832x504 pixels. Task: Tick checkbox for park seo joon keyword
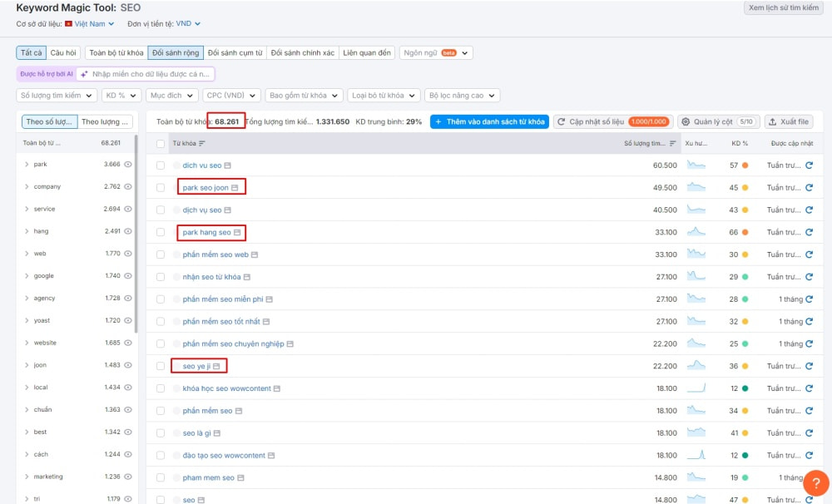point(161,188)
